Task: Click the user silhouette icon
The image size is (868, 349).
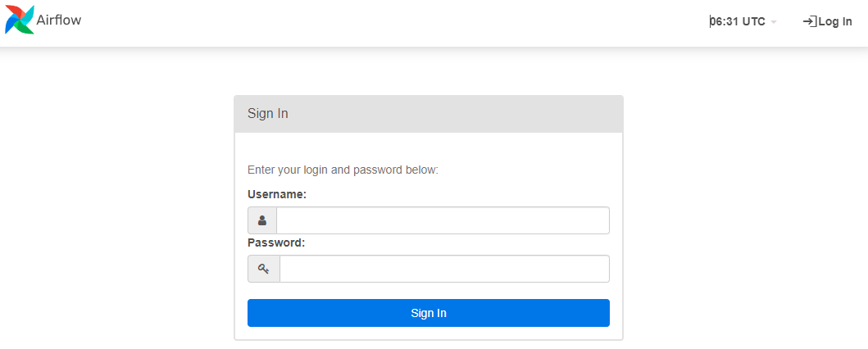Action: point(262,220)
